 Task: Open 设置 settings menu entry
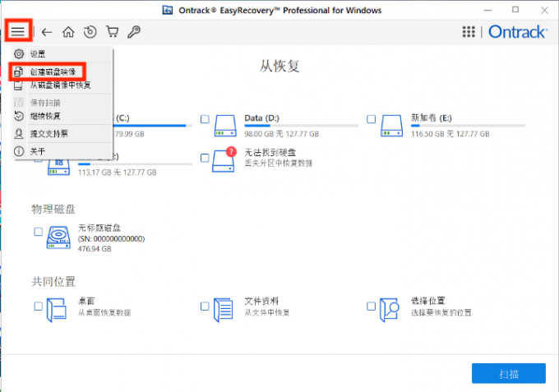click(62, 53)
